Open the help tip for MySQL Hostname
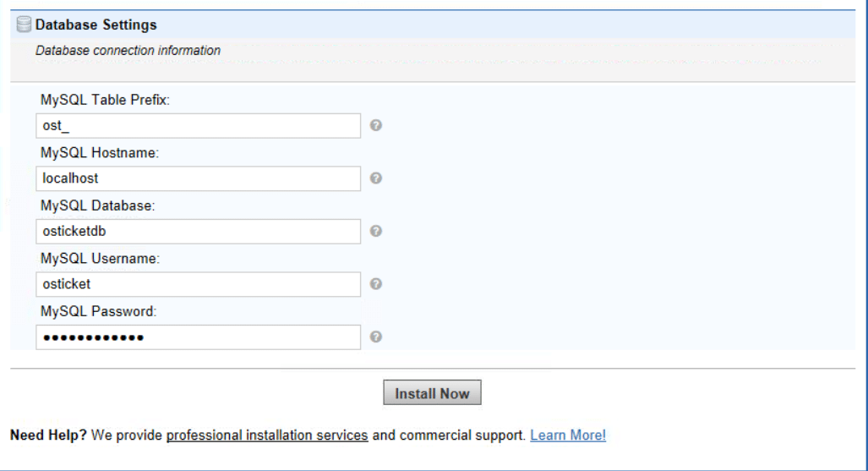Image resolution: width=868 pixels, height=471 pixels. [376, 178]
